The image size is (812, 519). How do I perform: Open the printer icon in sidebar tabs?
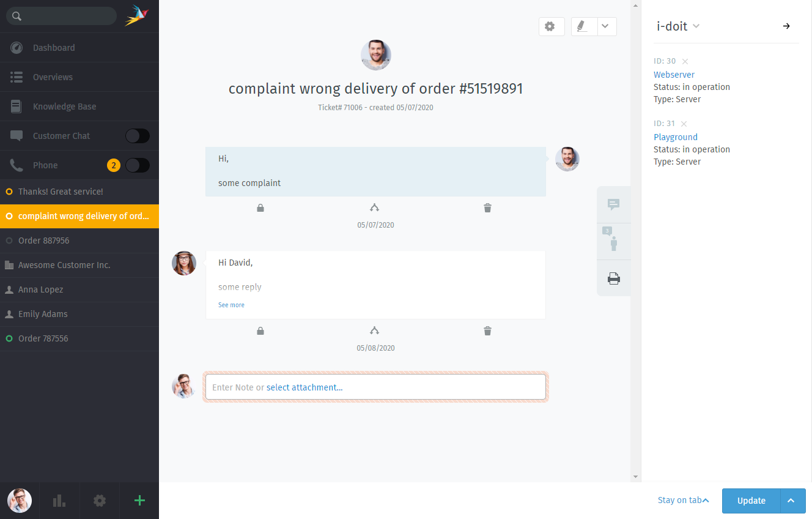pyautogui.click(x=613, y=278)
